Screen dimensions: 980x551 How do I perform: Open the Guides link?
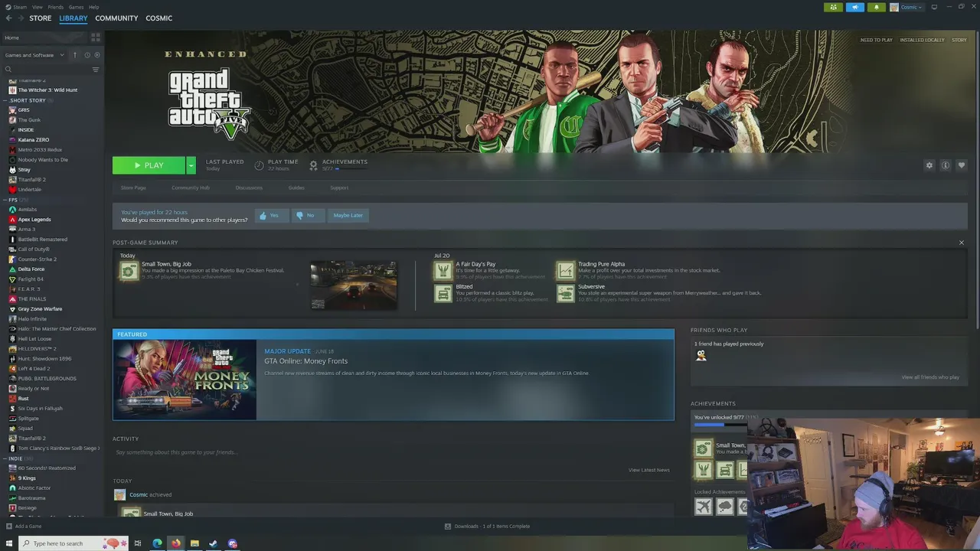[x=296, y=187]
